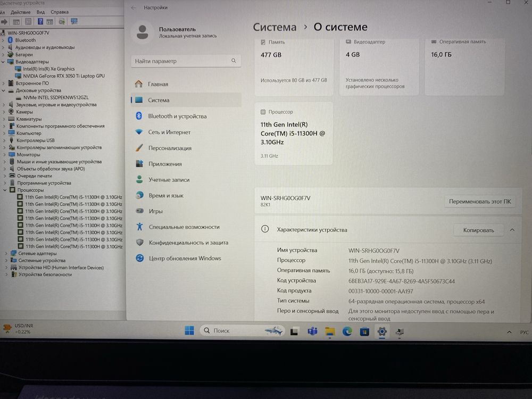Collapse the Процессоры node
The image size is (532, 399).
5,190
